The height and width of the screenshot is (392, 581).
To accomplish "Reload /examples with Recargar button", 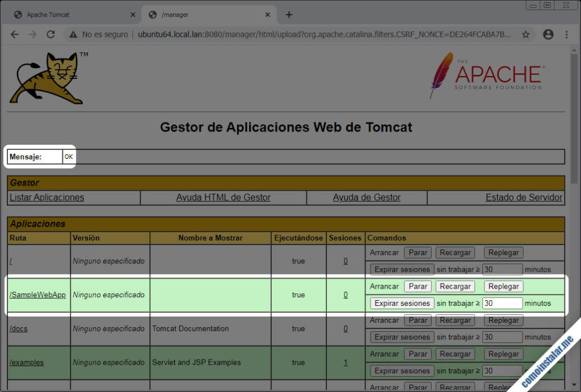I will click(455, 354).
